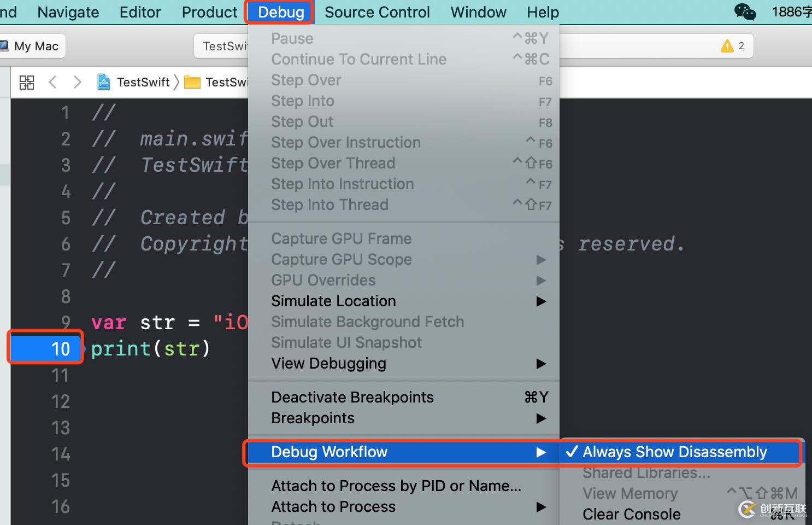Open the related items grid icon

27,82
